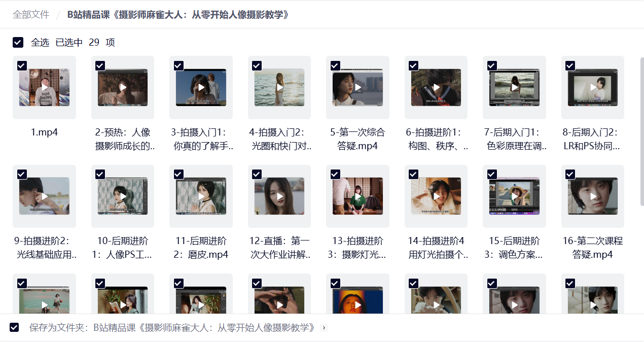The image size is (644, 342).
Task: Click play icon on 5-第一次综合答疑.mp4
Action: [358, 87]
